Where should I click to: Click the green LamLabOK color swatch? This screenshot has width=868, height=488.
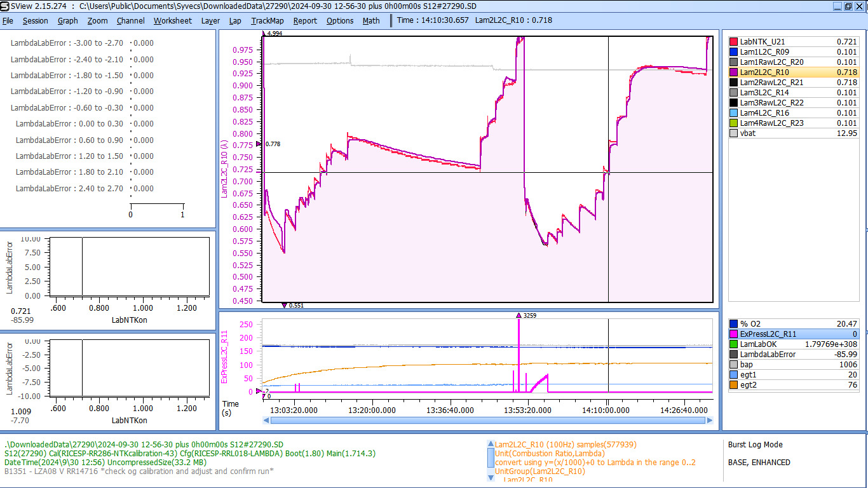pos(734,344)
